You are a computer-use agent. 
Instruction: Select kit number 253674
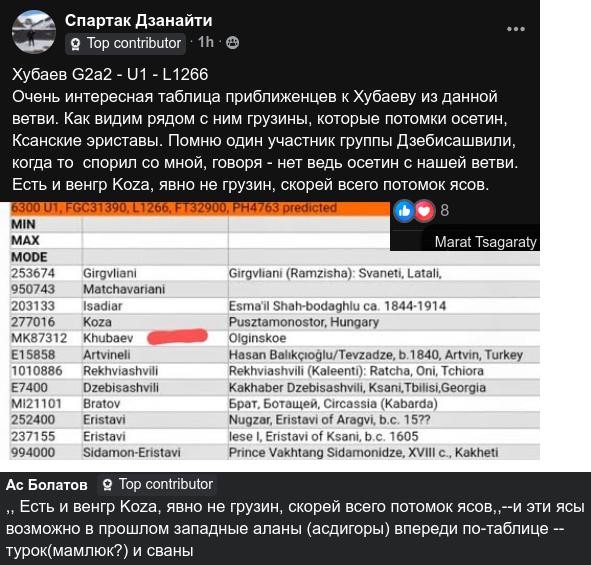click(x=33, y=273)
